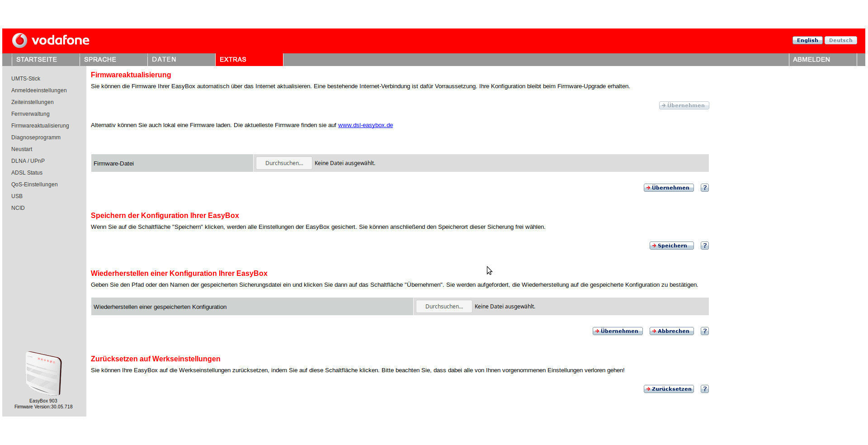The height and width of the screenshot is (445, 868).
Task: Open the SPRACHE tab
Action: pyautogui.click(x=100, y=60)
